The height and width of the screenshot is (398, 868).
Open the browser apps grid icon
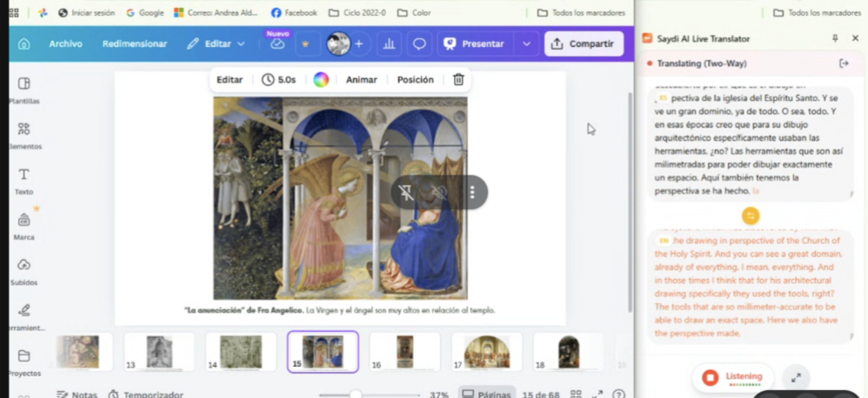(x=15, y=13)
